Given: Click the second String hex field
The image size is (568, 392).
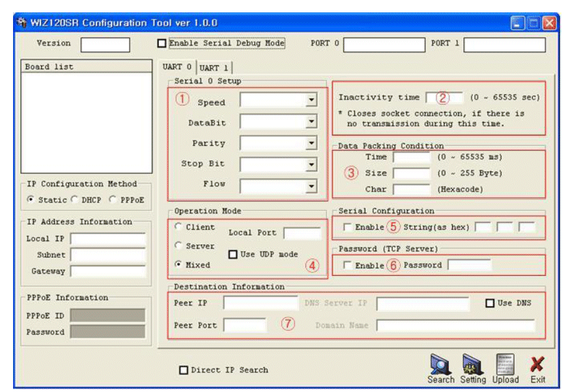Looking at the screenshot, I should tap(505, 227).
